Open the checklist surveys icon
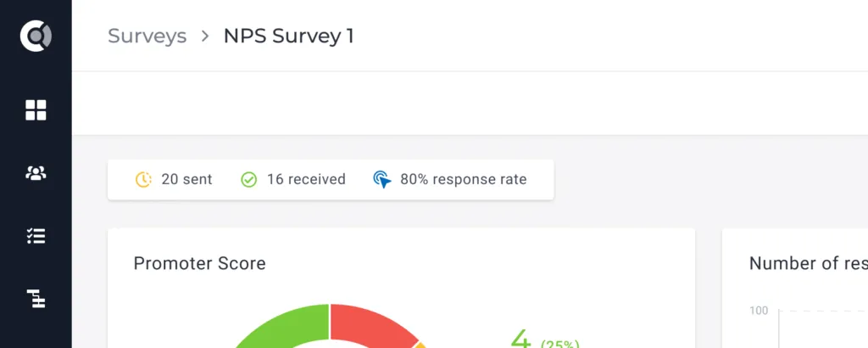The image size is (868, 348). point(36,236)
